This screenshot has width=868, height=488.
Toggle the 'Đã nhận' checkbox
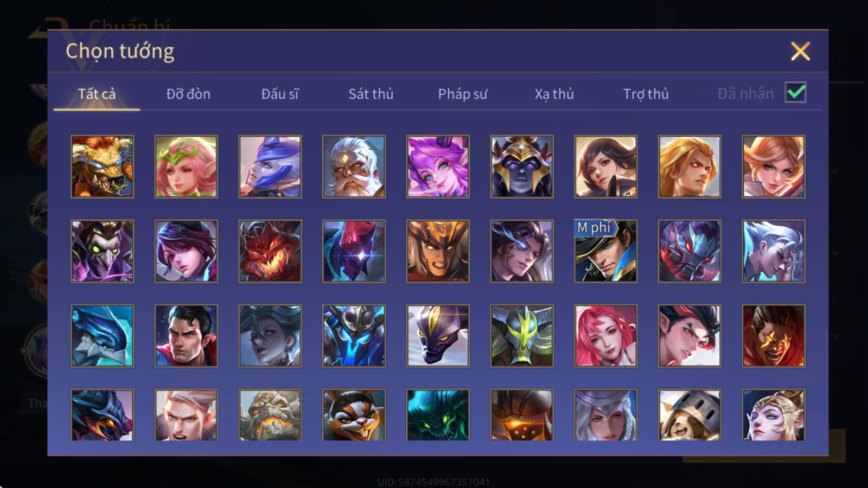point(795,93)
